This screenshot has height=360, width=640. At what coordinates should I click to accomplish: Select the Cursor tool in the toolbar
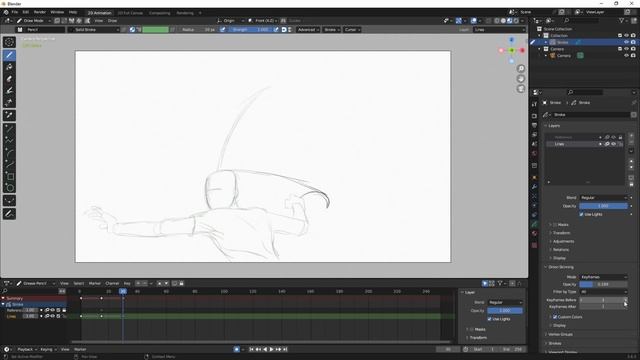click(x=9, y=42)
